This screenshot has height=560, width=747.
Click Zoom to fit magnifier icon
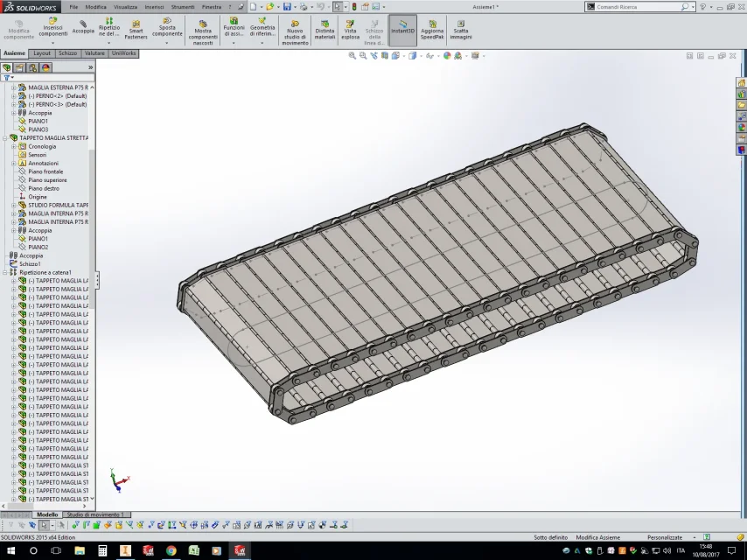(352, 56)
